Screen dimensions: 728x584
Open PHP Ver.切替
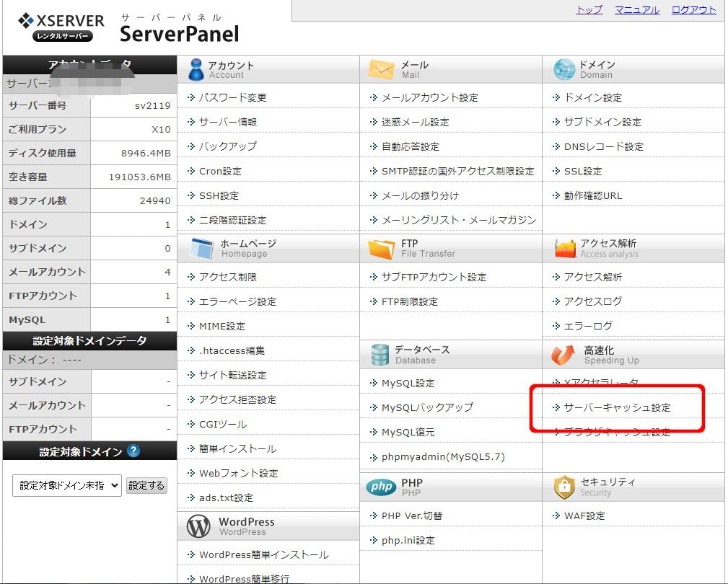click(412, 516)
